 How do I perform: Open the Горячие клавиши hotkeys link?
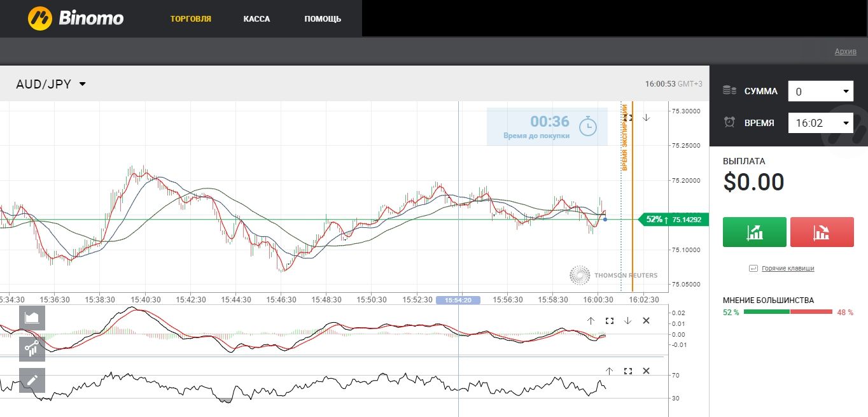(788, 269)
